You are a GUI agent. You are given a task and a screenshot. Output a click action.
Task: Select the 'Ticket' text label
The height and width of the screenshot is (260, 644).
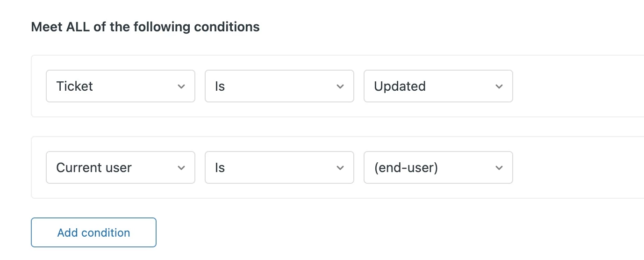[x=75, y=86]
